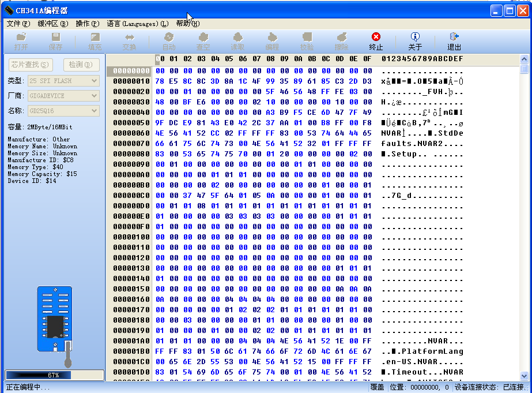Click the 终止 (Stop) toolbar icon
Screen dimensions: 532x393
point(376,41)
